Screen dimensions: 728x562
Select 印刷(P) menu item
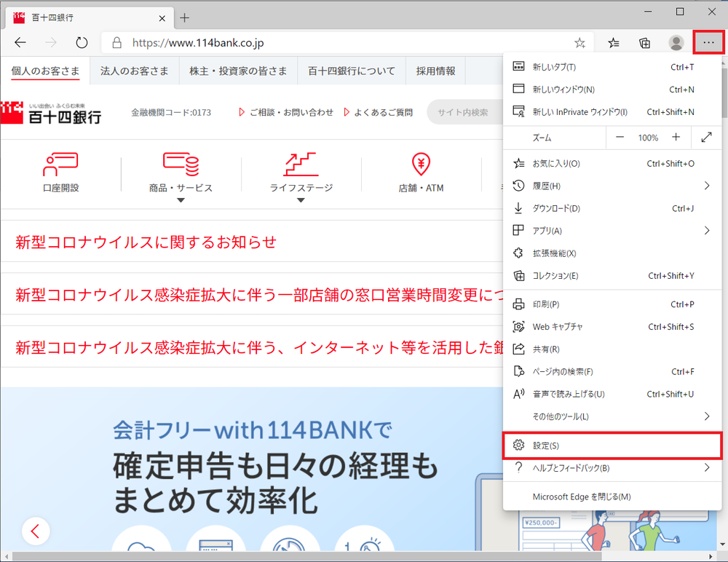pos(612,304)
